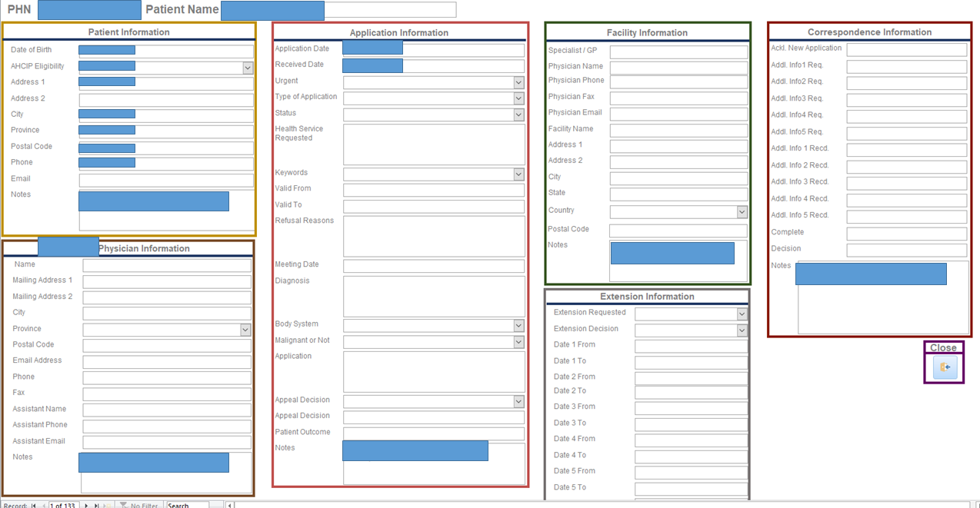Click the Physician Name field in Facility Information
980x508 pixels.
678,68
